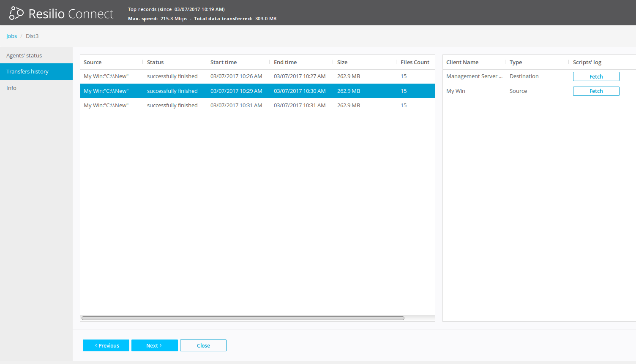Close the job details view

coord(203,345)
